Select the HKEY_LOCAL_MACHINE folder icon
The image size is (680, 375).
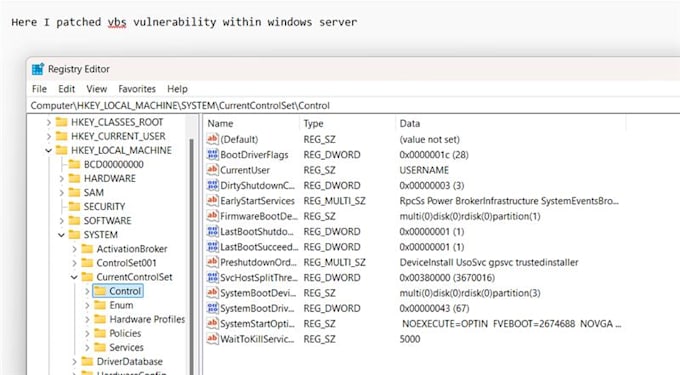click(62, 150)
